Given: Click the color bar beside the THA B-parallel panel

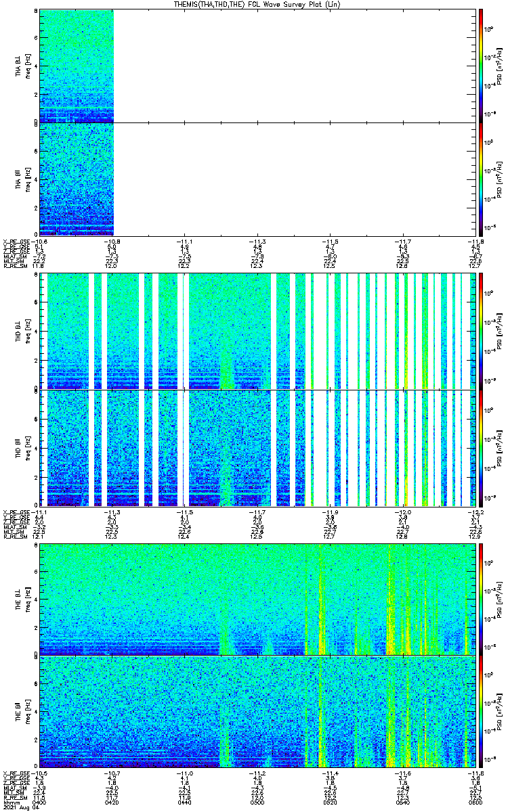Looking at the screenshot, I should tap(480, 179).
